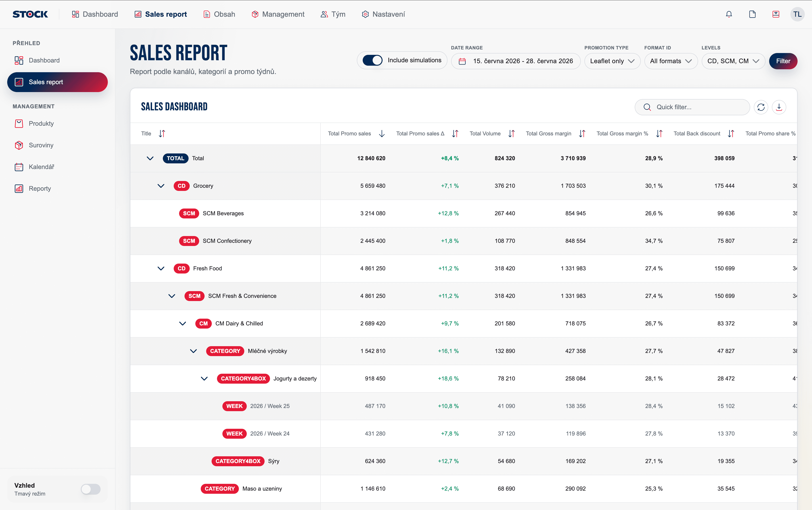Sort by Title column arrows
The image size is (812, 510).
click(x=162, y=134)
